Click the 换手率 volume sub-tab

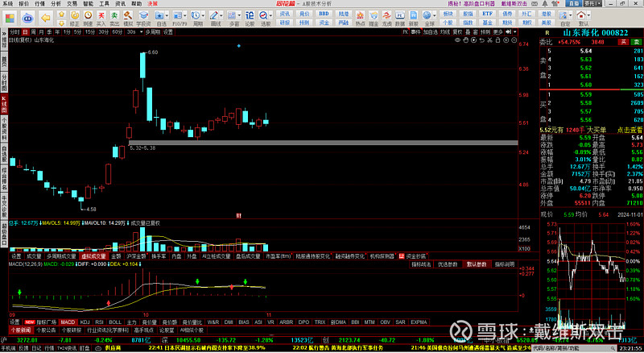(159, 256)
